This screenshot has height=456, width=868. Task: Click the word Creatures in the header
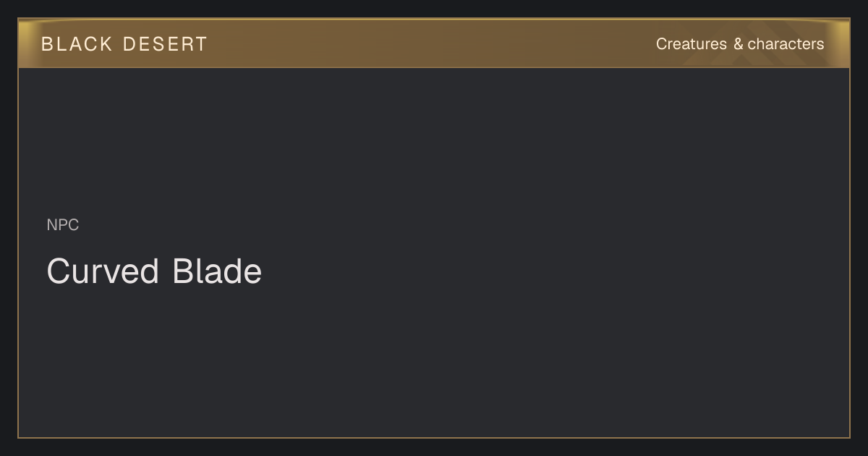tap(692, 44)
